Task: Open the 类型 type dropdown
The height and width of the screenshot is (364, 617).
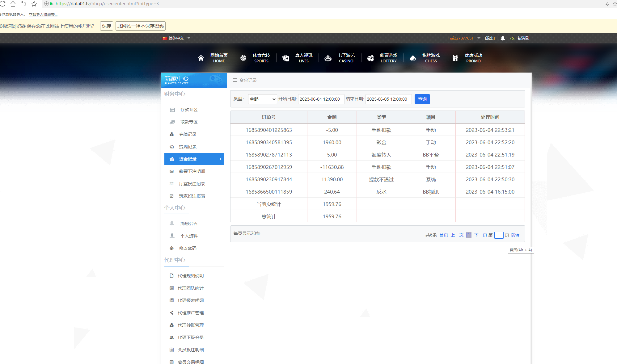Action: coord(262,99)
